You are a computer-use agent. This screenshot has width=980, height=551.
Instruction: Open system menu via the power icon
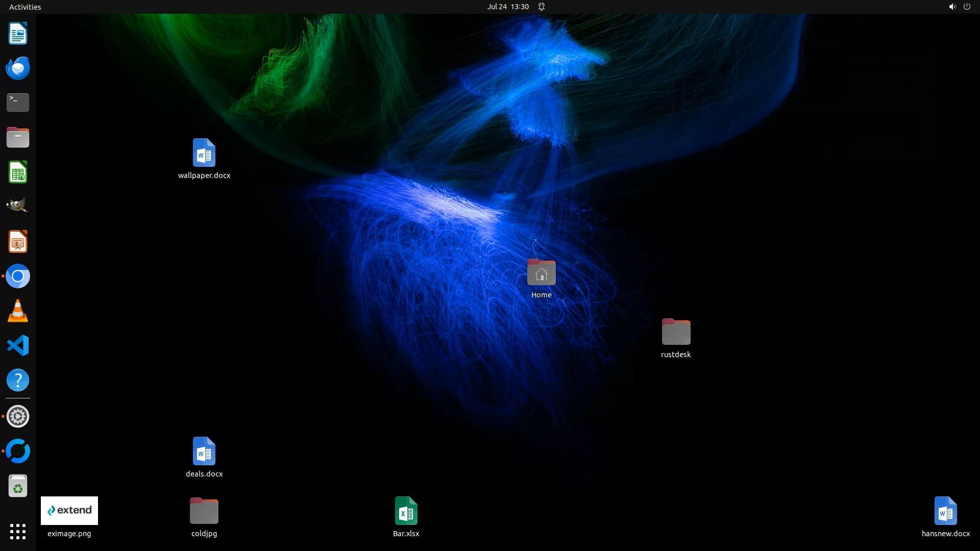(x=967, y=7)
